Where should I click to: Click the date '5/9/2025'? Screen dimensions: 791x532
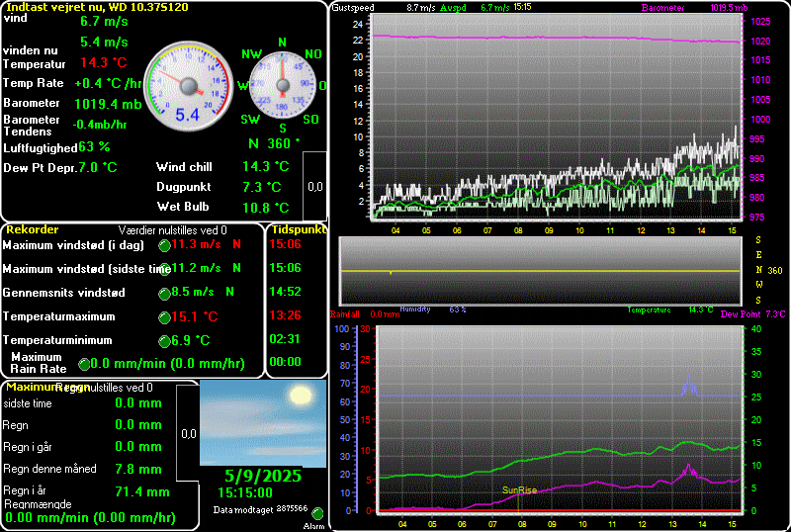click(263, 476)
